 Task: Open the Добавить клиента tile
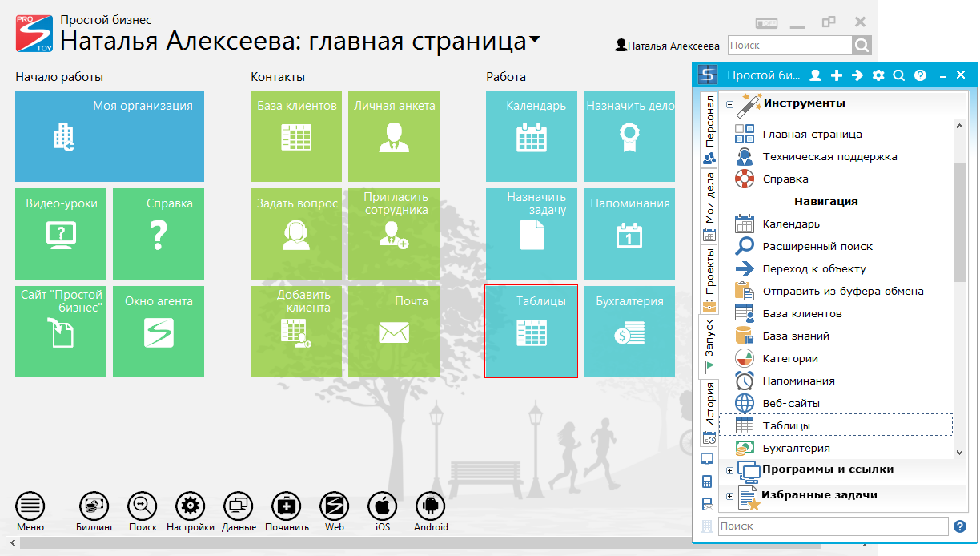coord(296,332)
